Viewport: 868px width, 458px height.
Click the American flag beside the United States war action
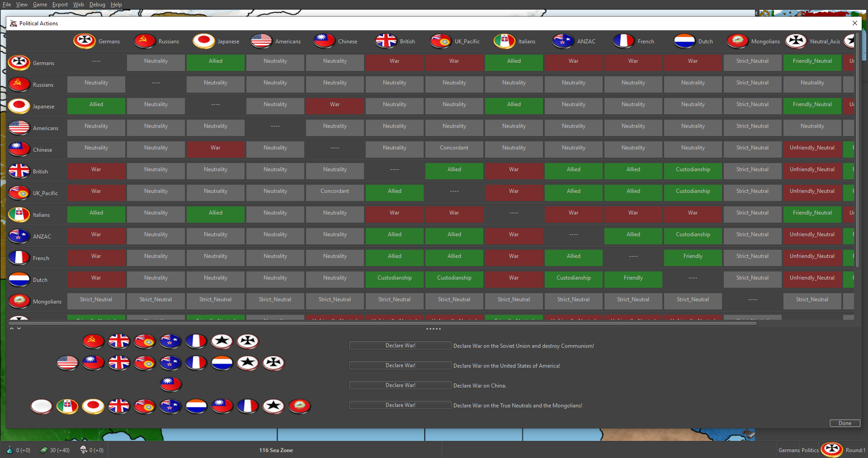tap(68, 363)
